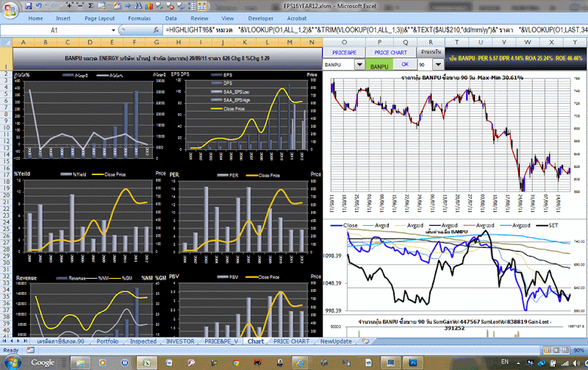Image resolution: width=588 pixels, height=370 pixels.
Task: Expand the BANPU stock combo box arrow
Action: [359, 65]
